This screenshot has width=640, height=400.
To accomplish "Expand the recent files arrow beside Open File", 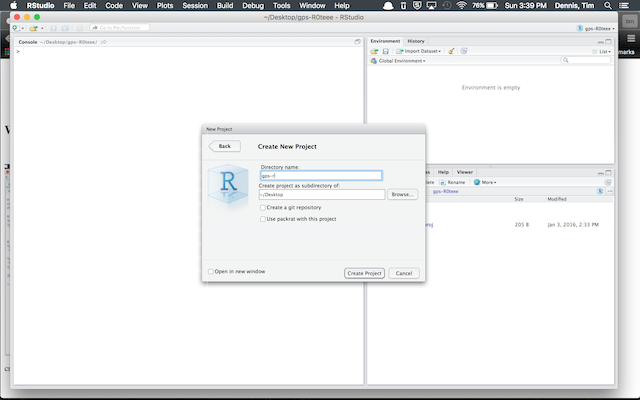I will pos(42,28).
